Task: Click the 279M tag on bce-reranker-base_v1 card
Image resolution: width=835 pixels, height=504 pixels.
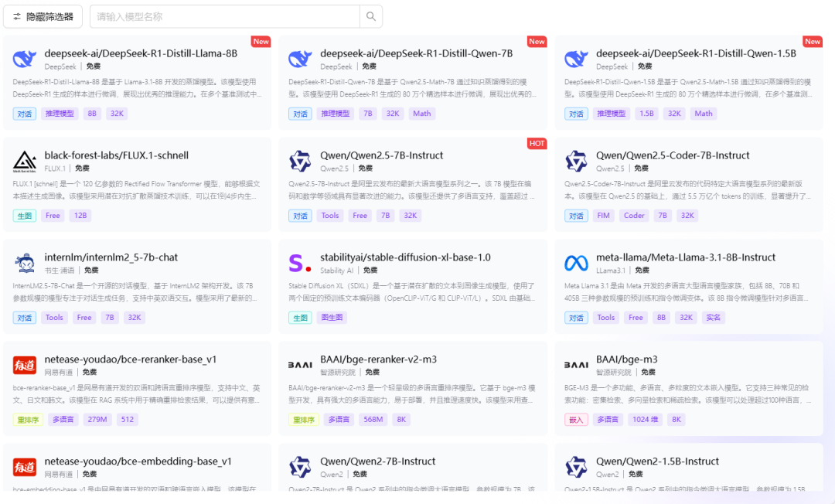Action: 97,420
